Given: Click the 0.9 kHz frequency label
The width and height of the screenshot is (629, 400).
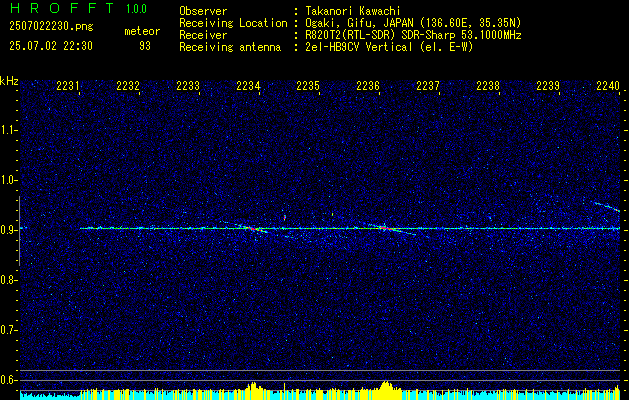Looking at the screenshot, I should point(9,230).
